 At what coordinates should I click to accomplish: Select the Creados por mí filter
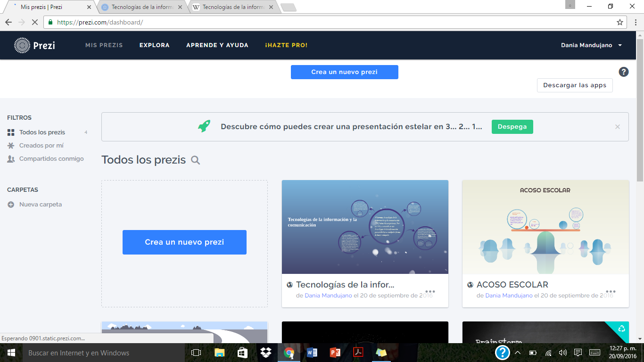point(41,146)
